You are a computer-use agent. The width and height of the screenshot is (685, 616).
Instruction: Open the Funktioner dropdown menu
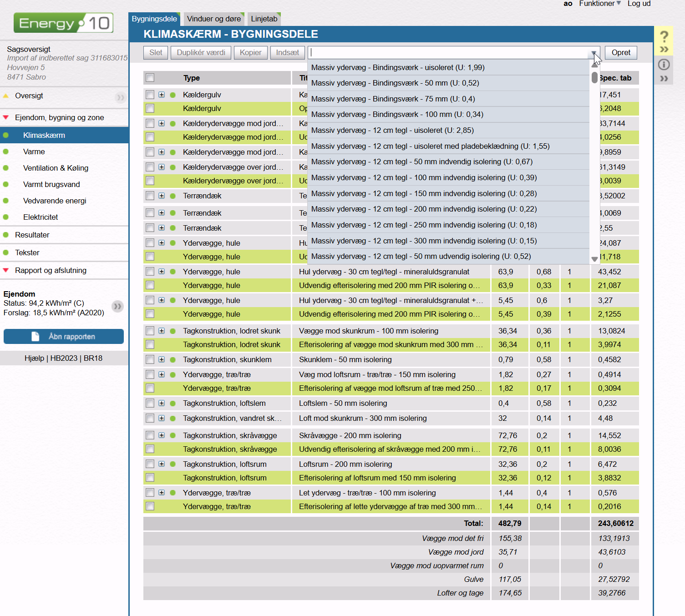click(x=599, y=4)
